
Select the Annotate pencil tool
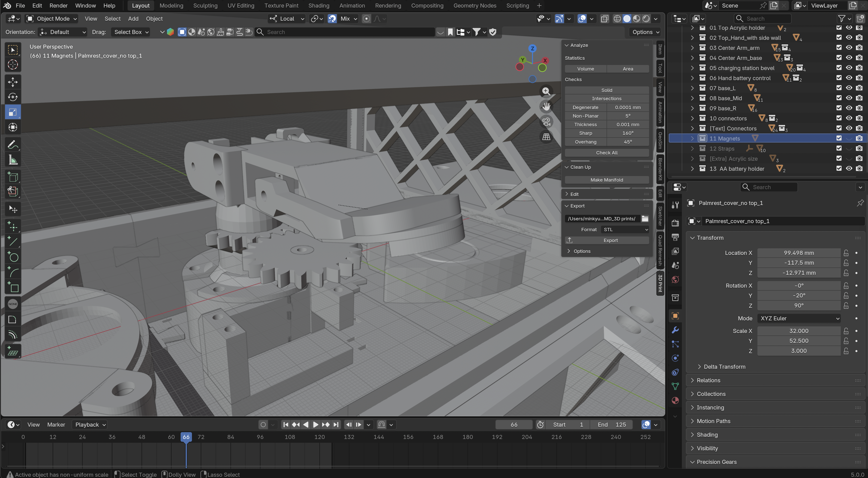pos(13,145)
